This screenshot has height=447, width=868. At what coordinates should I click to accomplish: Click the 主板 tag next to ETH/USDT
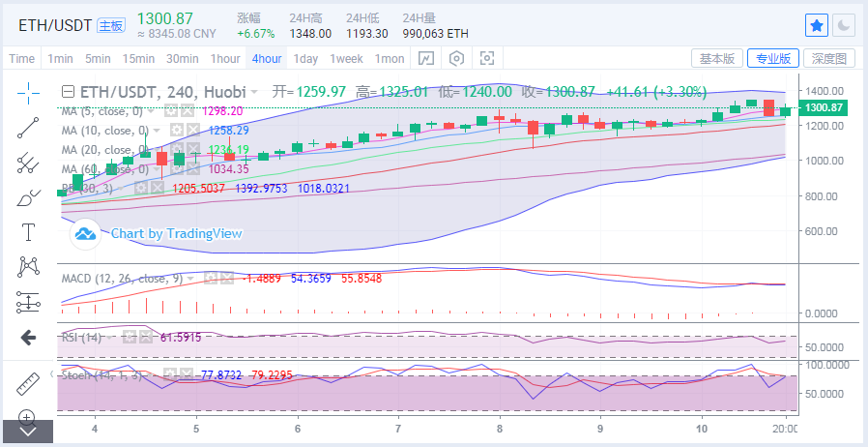(111, 25)
